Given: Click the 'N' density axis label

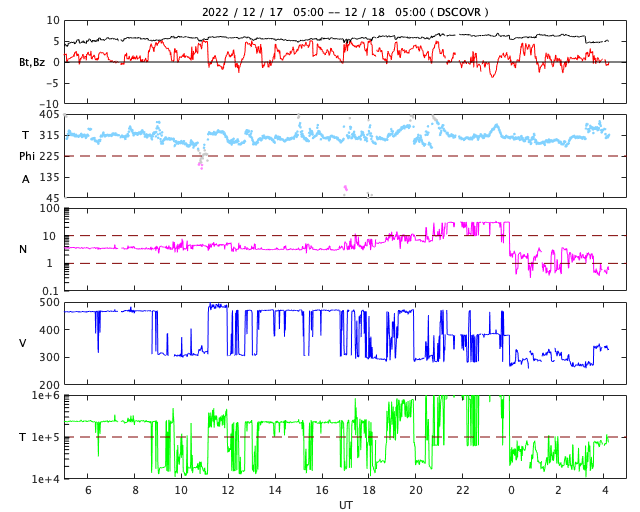Looking at the screenshot, I should click(23, 249).
